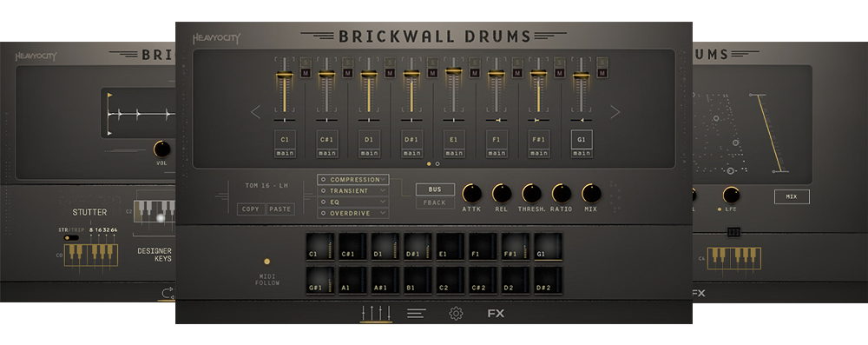Viewport: 868px width, 345px height.
Task: Trigger the C2 drum pad
Action: click(450, 281)
